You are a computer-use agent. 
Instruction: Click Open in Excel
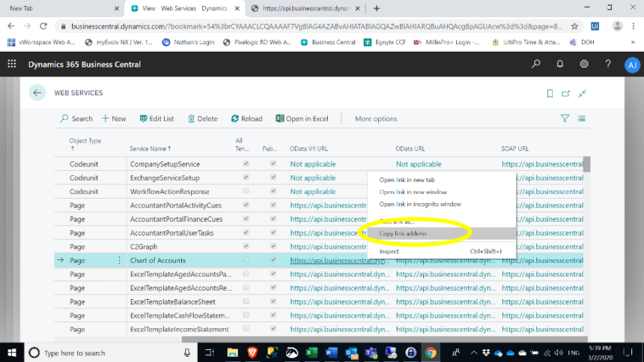pos(302,118)
